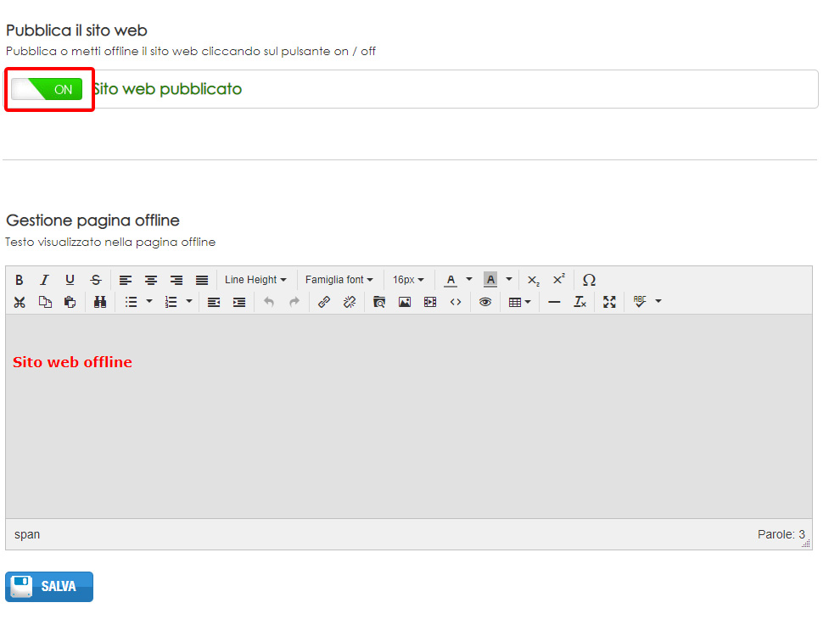This screenshot has height=625, width=840.
Task: Open find and replace binoculars icon
Action: pyautogui.click(x=100, y=303)
